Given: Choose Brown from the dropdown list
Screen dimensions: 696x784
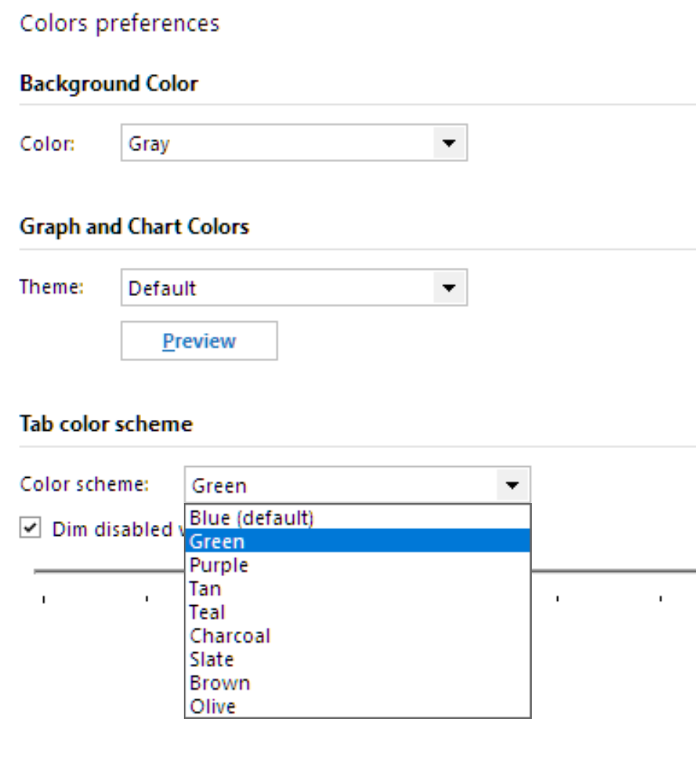Looking at the screenshot, I should pos(357,683).
